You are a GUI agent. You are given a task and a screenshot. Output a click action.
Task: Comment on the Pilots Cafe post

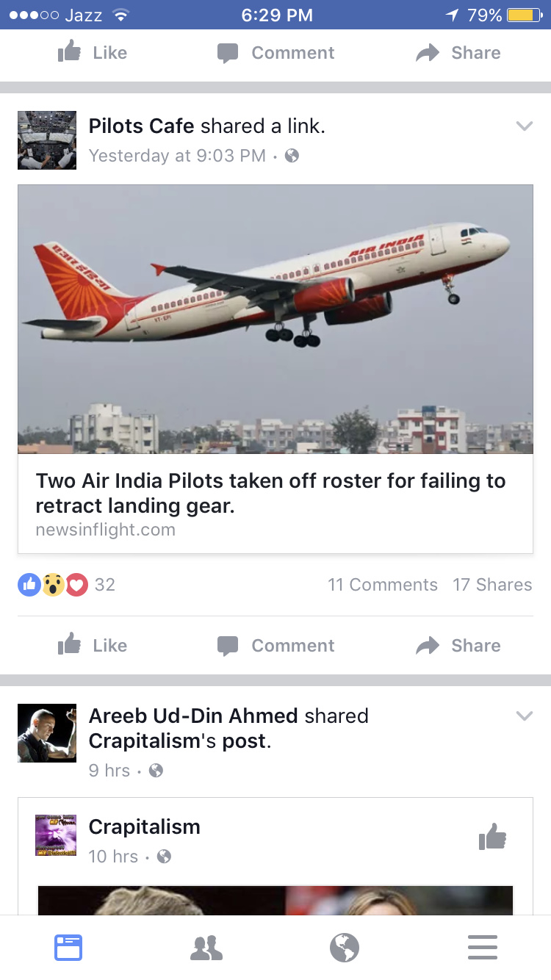tap(275, 645)
